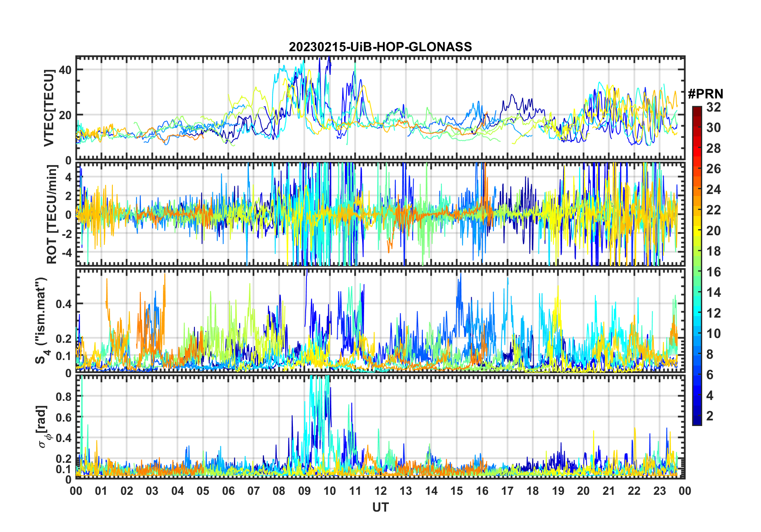Select colorbar tick label "6"
This screenshot has height=532, width=761.
710,375
